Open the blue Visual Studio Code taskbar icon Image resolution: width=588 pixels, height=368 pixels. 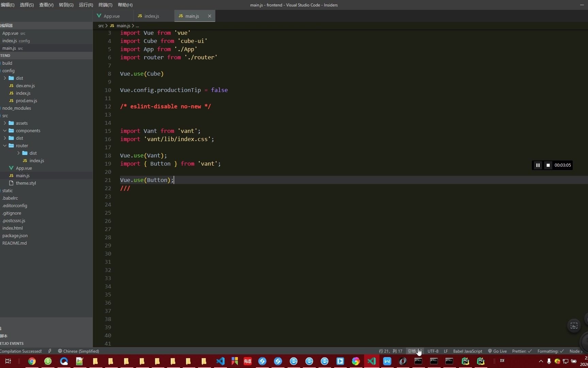tap(220, 361)
